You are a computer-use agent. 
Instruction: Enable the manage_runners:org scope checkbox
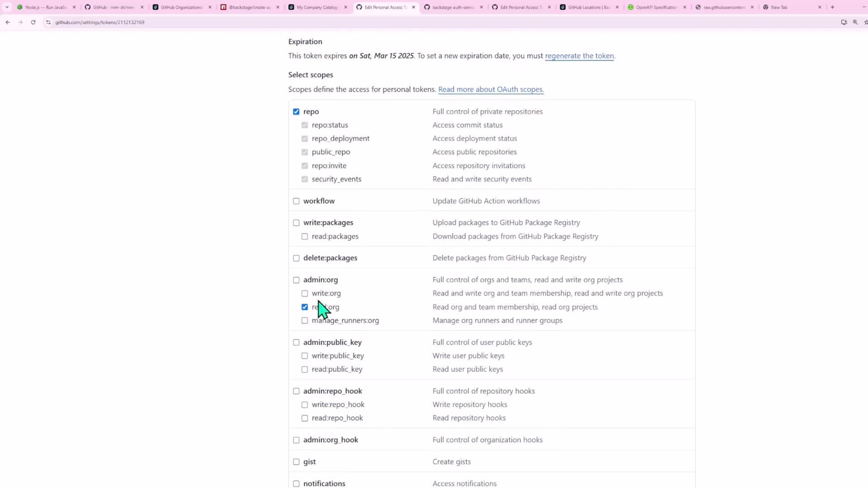coord(305,320)
